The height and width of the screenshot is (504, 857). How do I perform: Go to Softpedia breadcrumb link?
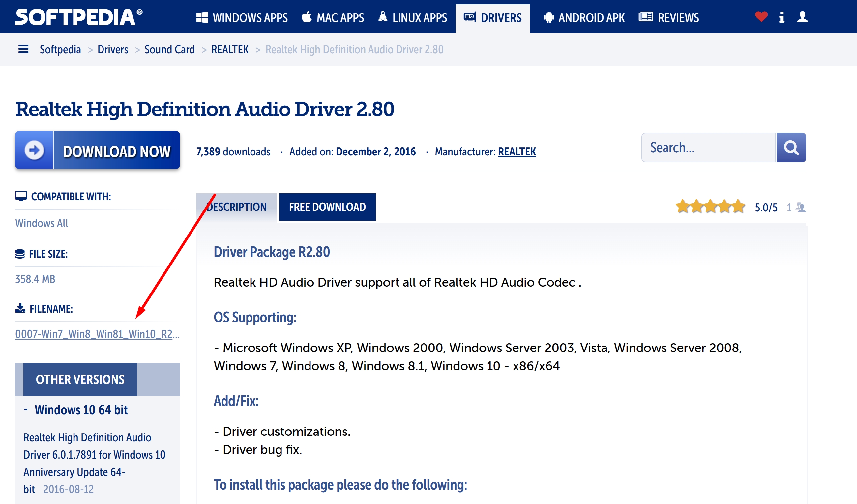(60, 50)
